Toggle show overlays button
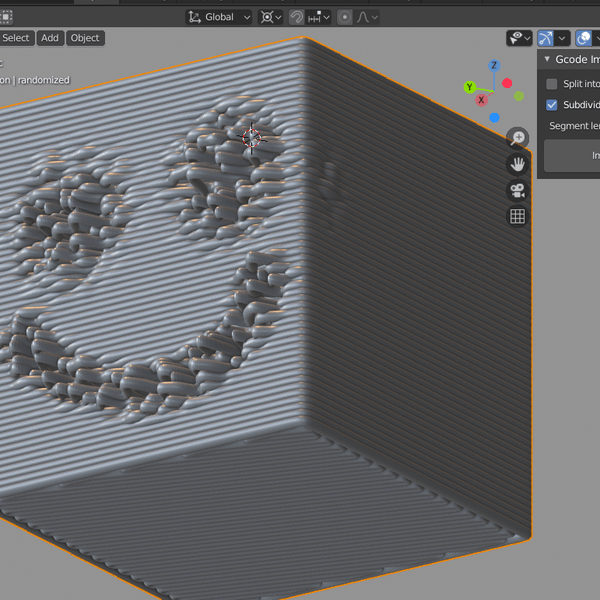The height and width of the screenshot is (600, 600). 584,38
